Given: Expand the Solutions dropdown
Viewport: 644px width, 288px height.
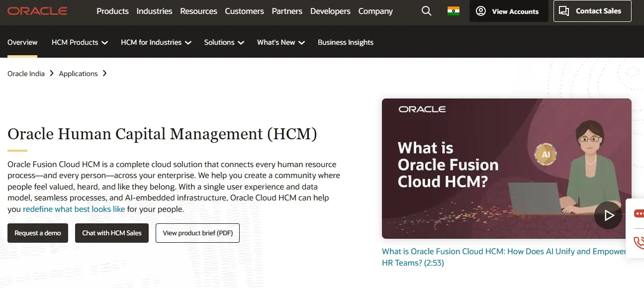Looking at the screenshot, I should tap(224, 42).
